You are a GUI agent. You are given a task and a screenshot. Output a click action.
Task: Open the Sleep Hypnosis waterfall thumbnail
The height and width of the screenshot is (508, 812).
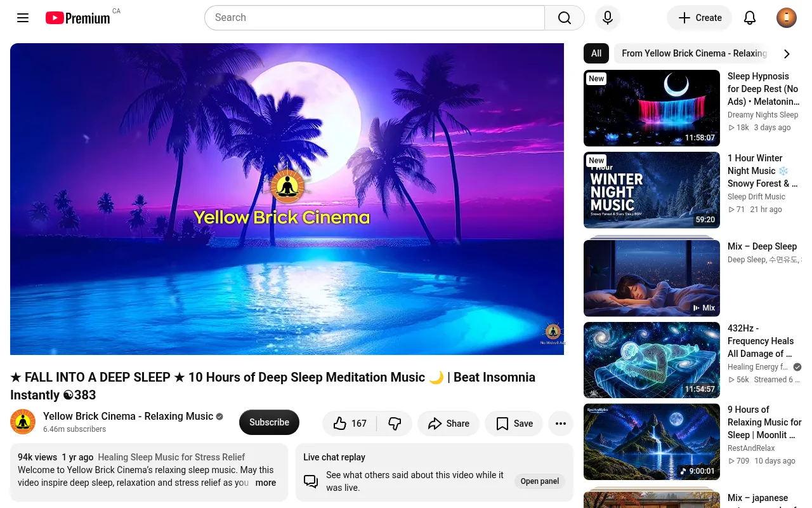(652, 108)
